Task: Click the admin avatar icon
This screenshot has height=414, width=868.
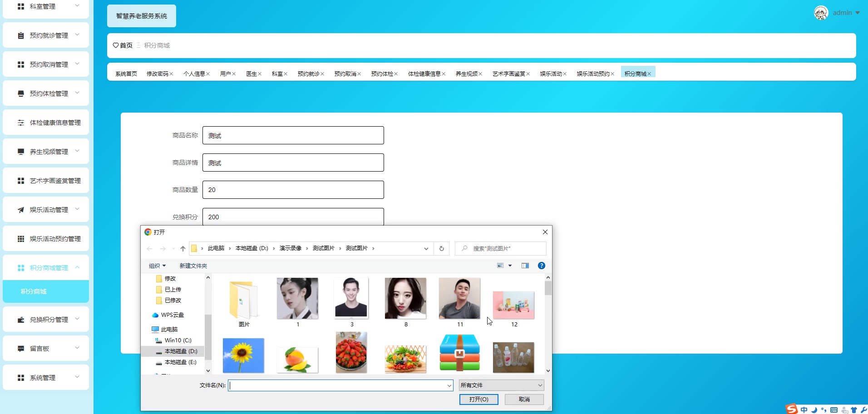Action: pyautogui.click(x=821, y=13)
